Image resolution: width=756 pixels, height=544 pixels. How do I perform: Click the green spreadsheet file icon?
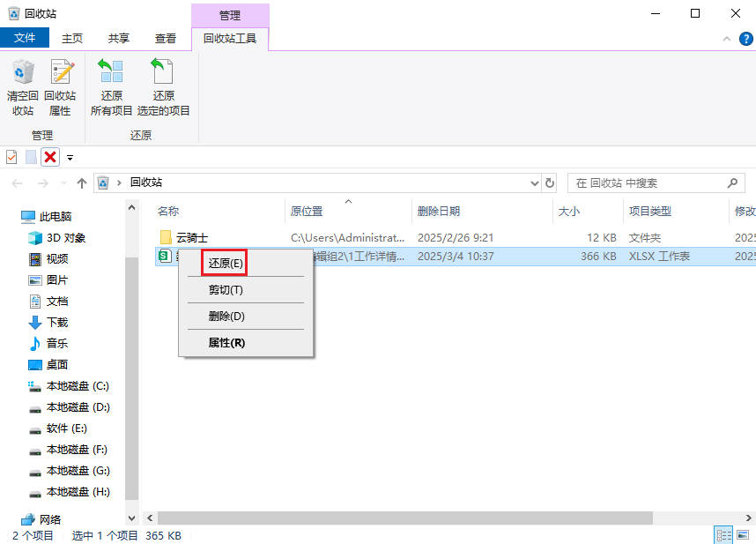[165, 256]
